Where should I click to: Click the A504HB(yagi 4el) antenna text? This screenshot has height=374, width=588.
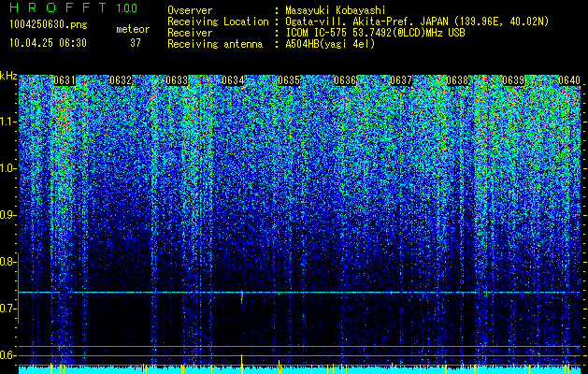(330, 44)
